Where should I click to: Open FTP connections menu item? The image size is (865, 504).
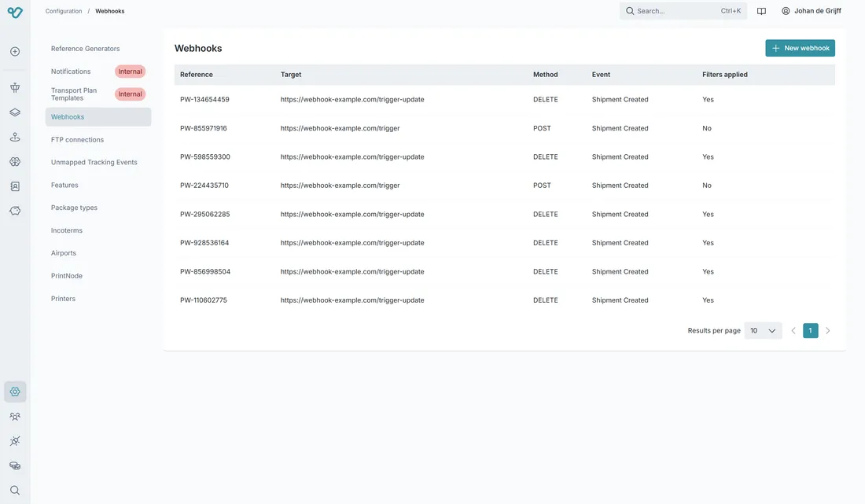98,139
